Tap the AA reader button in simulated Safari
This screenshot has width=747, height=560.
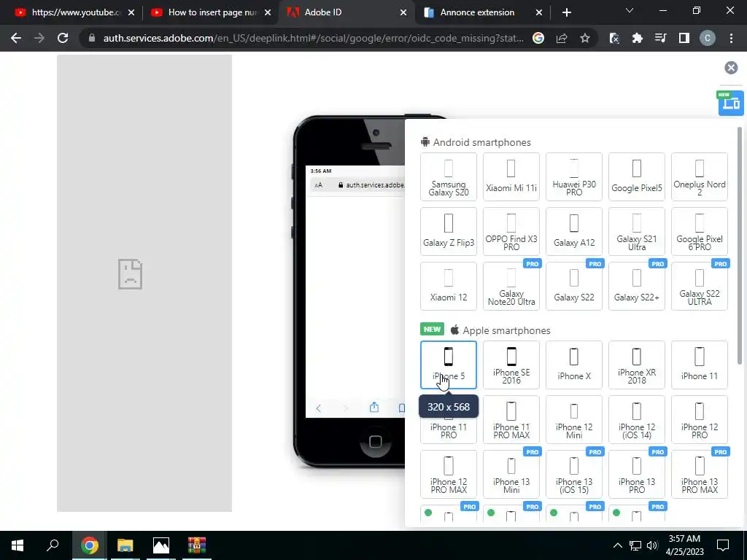coord(318,184)
